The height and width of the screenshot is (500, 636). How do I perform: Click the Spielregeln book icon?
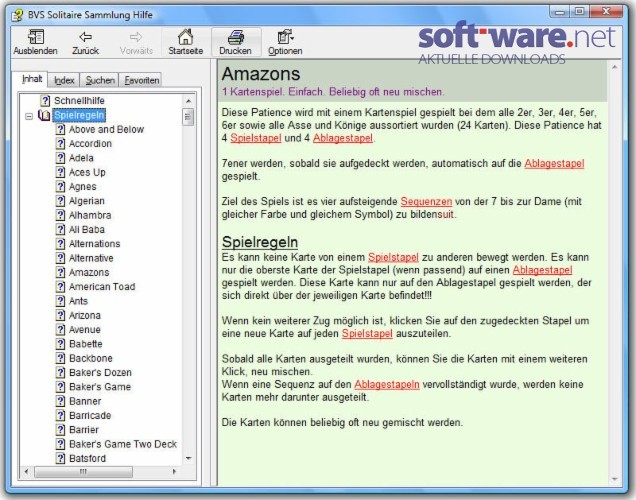point(44,115)
